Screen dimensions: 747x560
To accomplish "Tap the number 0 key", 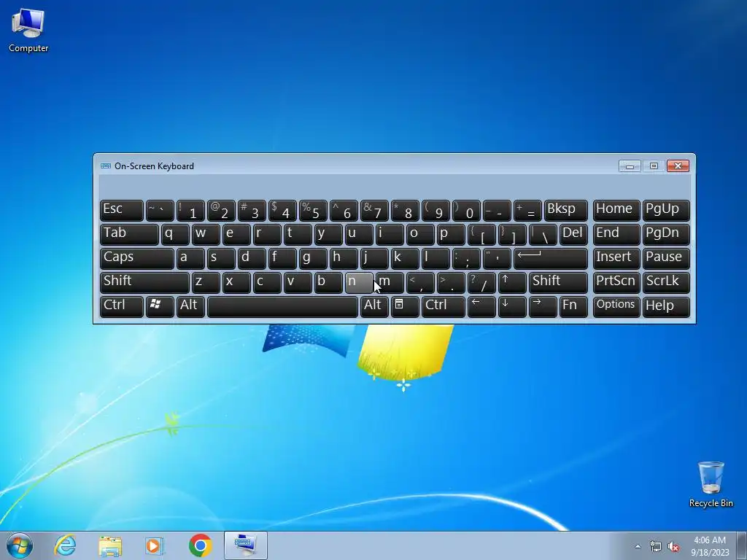I will click(466, 211).
